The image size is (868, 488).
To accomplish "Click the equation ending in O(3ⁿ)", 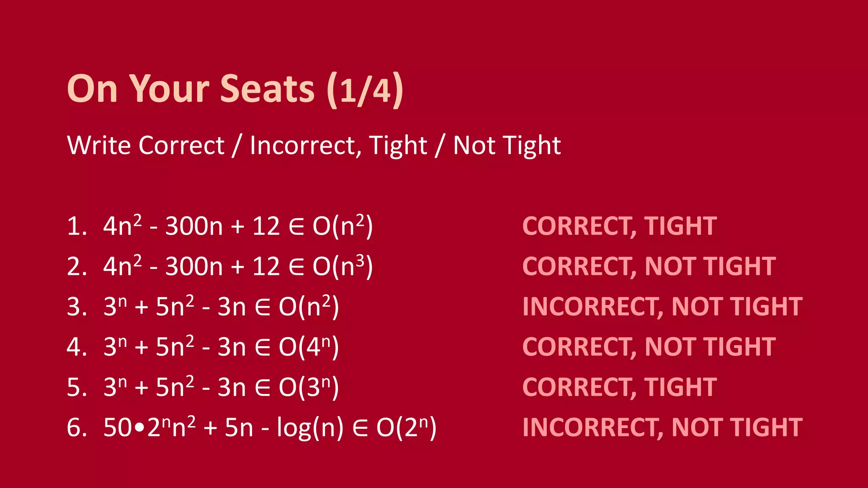I will click(221, 387).
